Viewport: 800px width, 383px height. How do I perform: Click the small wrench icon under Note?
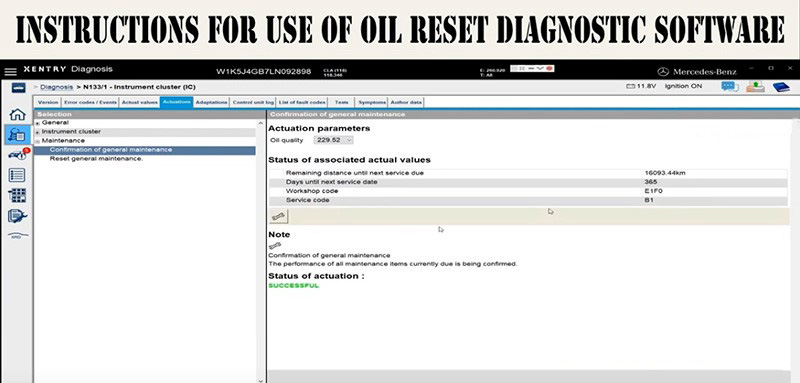click(274, 246)
